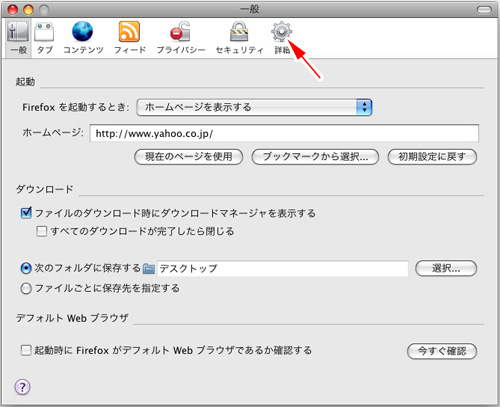This screenshot has width=500, height=407.
Task: Expand the Firefox startup behavior dropdown
Action: click(254, 107)
